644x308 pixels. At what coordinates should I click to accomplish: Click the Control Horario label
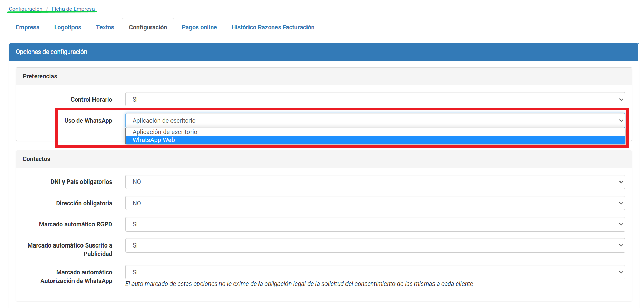point(91,100)
